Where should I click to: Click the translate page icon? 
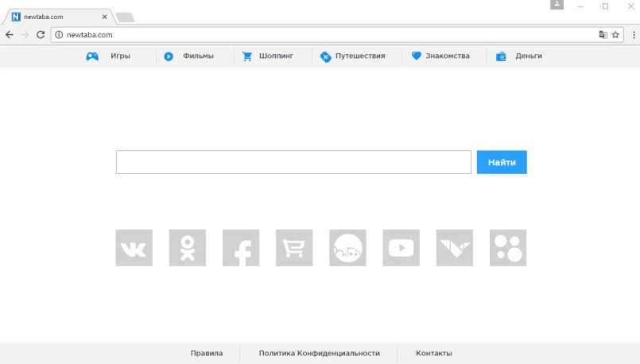pyautogui.click(x=603, y=35)
